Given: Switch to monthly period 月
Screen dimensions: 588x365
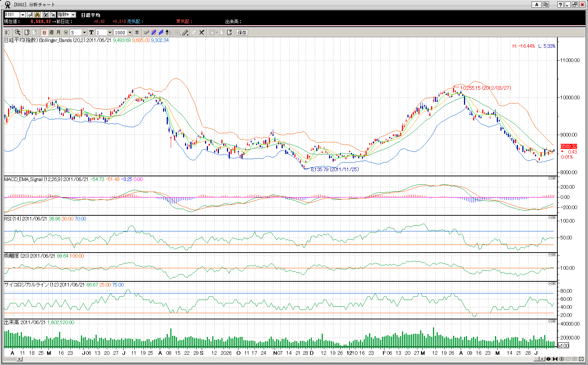Looking at the screenshot, I should click(x=58, y=32).
